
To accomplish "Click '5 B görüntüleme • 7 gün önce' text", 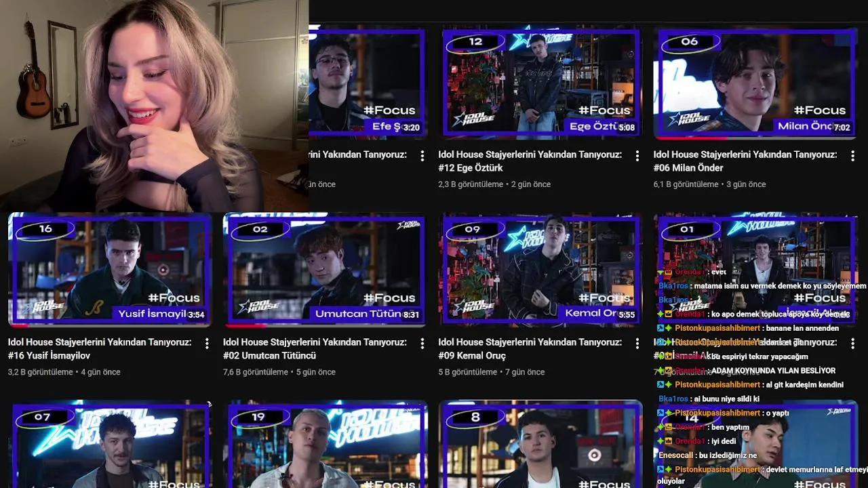I will tap(492, 372).
